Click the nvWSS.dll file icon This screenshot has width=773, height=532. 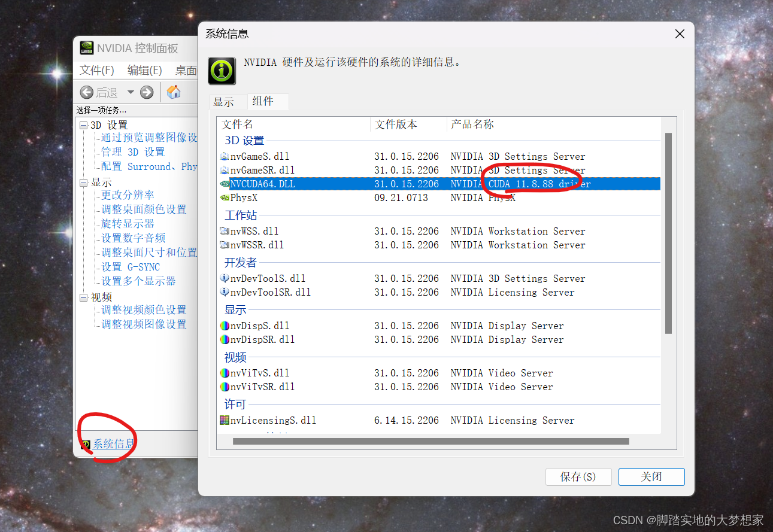[225, 231]
